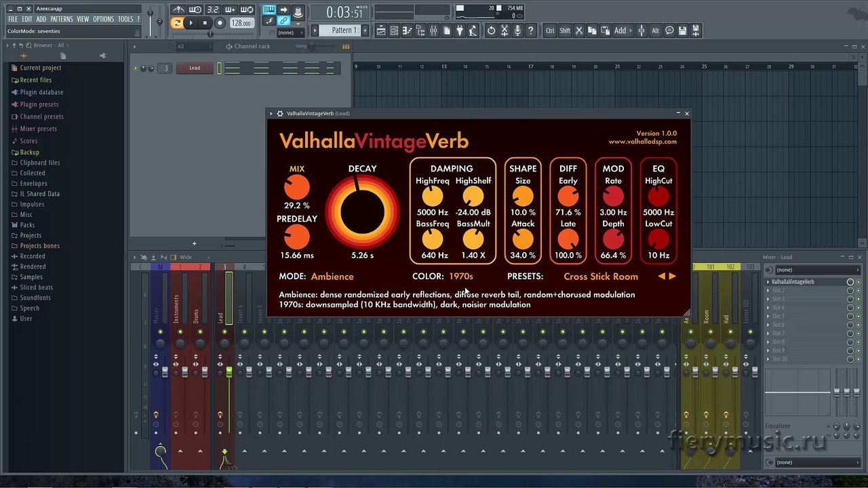Toggle Instruments mixer track mute light

(180, 332)
